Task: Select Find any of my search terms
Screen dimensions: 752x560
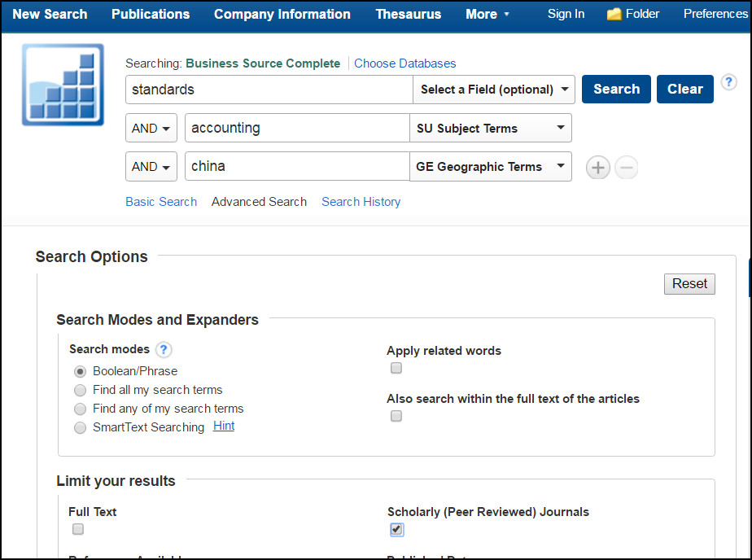Action: tap(80, 409)
